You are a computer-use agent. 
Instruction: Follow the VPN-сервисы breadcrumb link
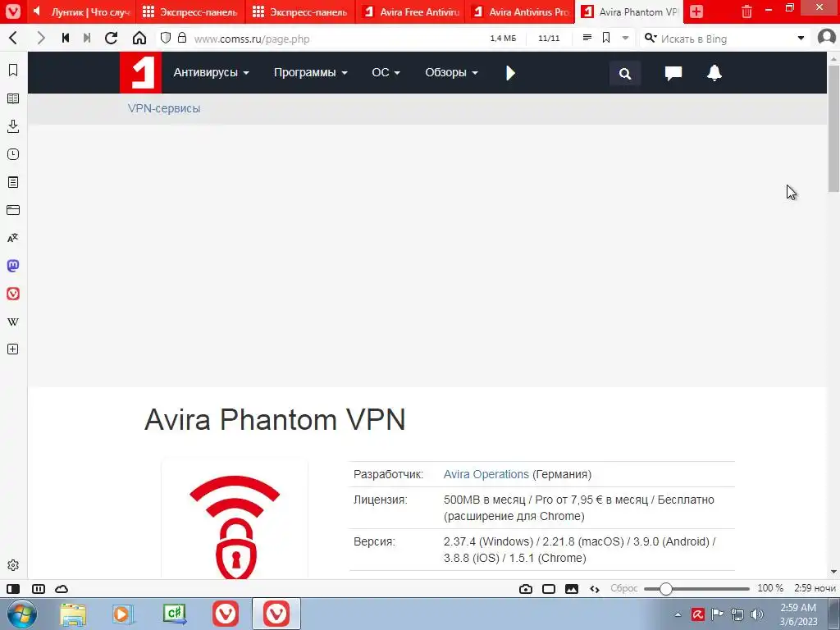(164, 108)
